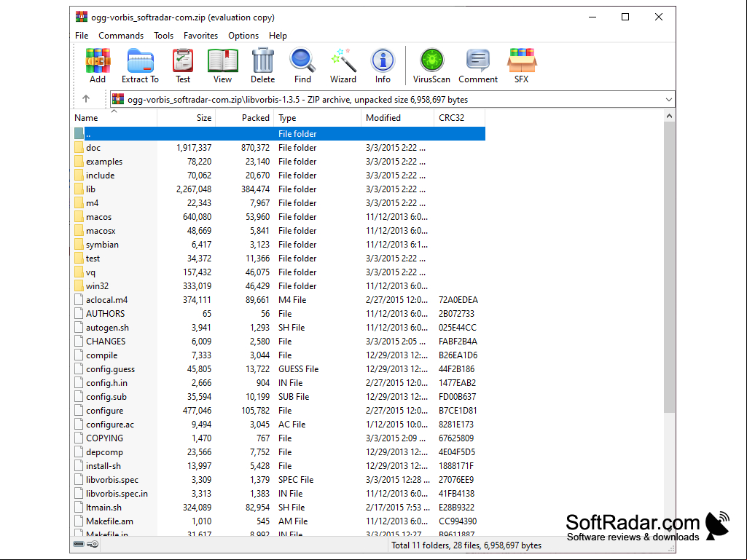Screen dimensions: 747x560
Task: Select the vq folder name
Action: pyautogui.click(x=90, y=272)
